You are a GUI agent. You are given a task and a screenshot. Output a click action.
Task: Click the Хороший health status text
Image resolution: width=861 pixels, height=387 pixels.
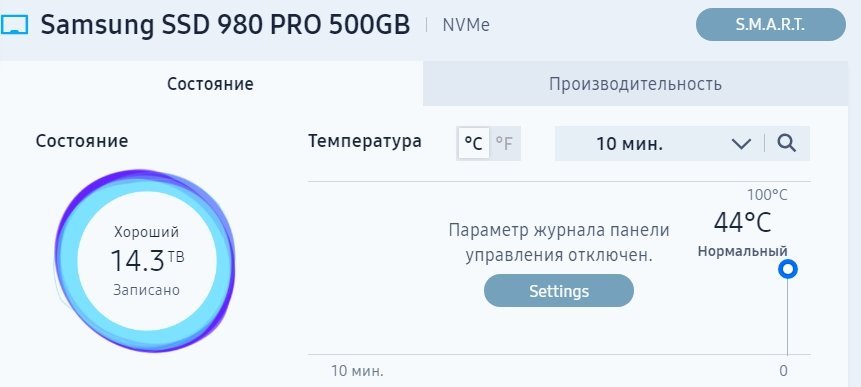[146, 232]
